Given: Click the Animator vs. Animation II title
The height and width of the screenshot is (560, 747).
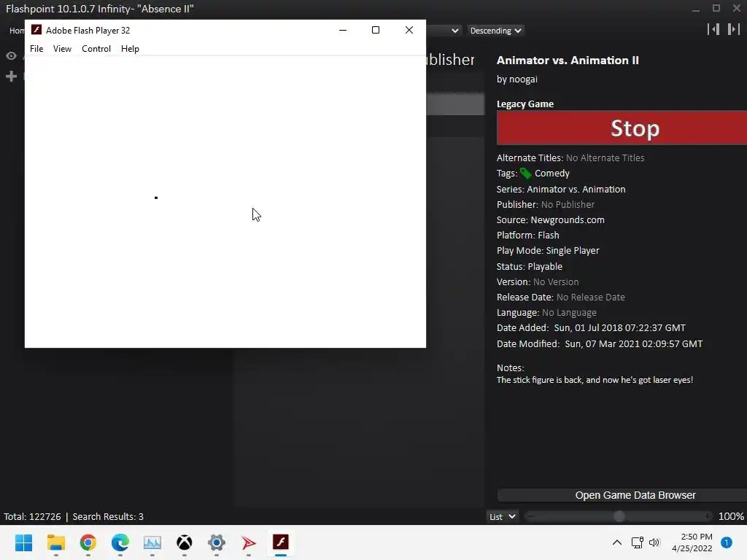Looking at the screenshot, I should 568,61.
